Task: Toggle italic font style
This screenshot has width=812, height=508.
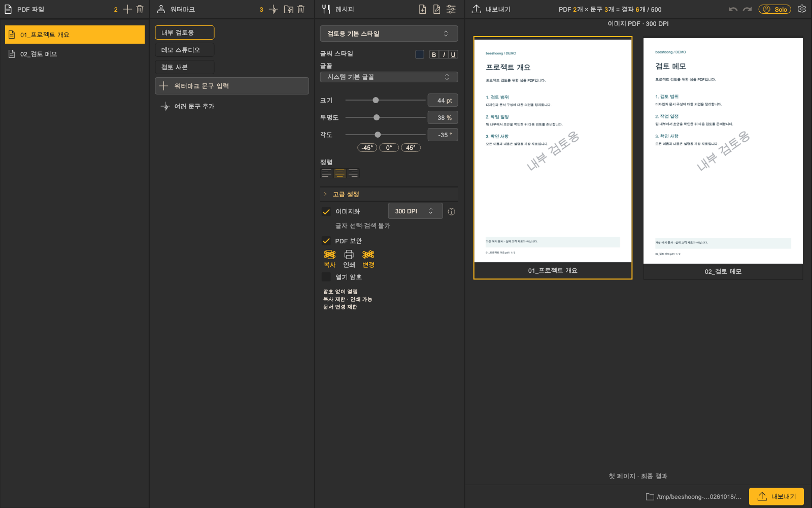Action: [x=444, y=54]
